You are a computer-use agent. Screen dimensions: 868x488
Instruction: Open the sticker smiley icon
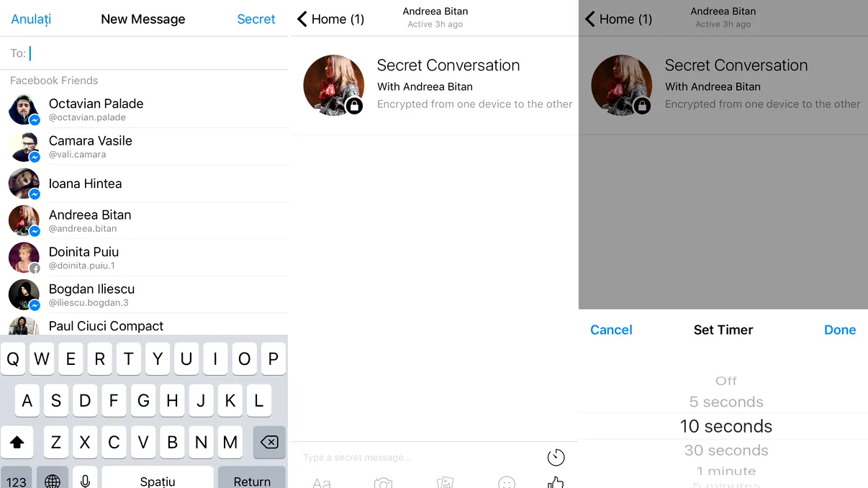pos(507,484)
